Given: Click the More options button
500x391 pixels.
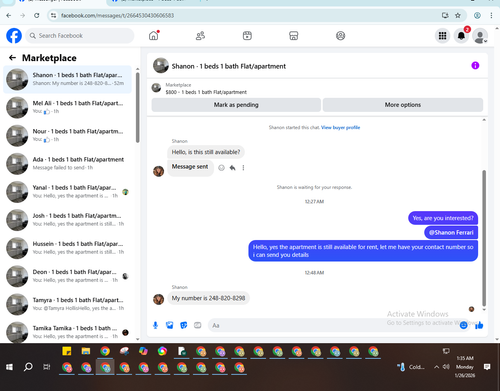Looking at the screenshot, I should coord(403,105).
